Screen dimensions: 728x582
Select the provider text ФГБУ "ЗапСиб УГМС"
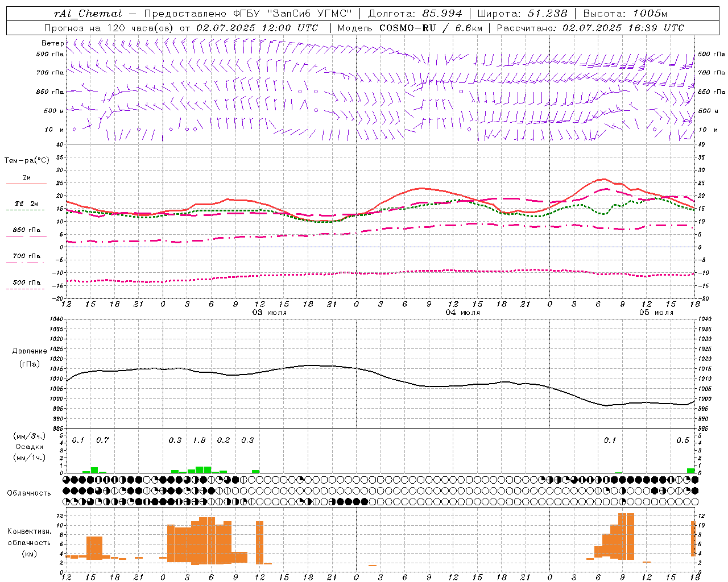[x=292, y=14]
